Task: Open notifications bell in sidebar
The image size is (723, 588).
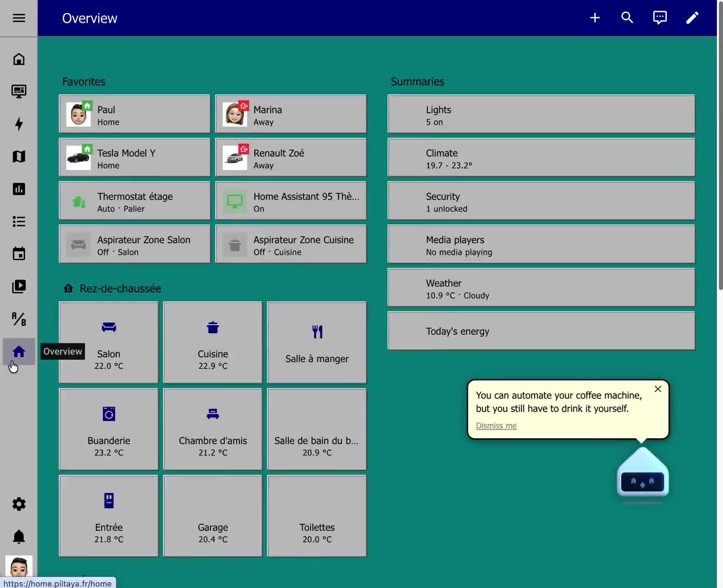Action: pos(19,537)
